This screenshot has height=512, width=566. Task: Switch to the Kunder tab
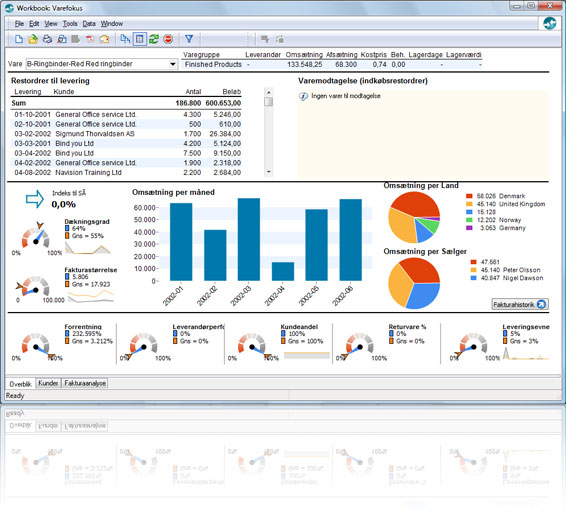pos(48,383)
